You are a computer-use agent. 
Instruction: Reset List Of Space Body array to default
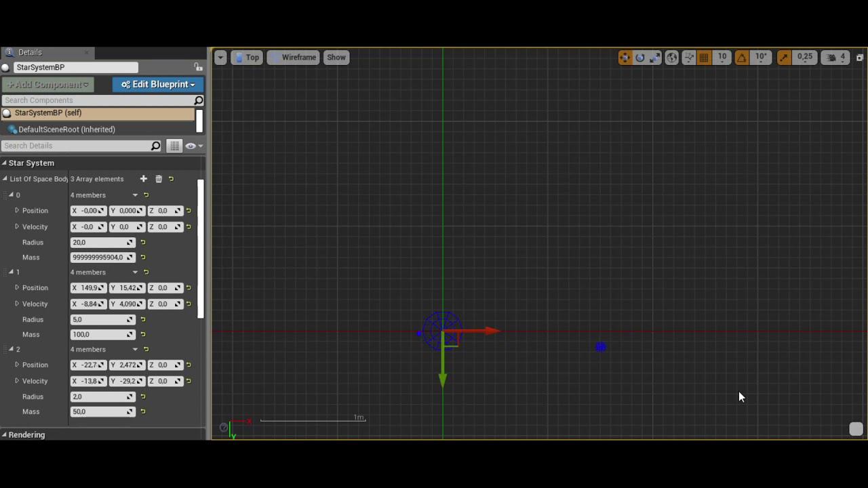(171, 179)
